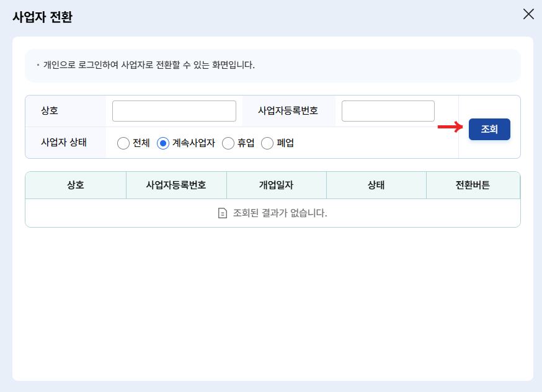542x392 pixels.
Task: Click the 전환버튼 column header
Action: click(473, 185)
